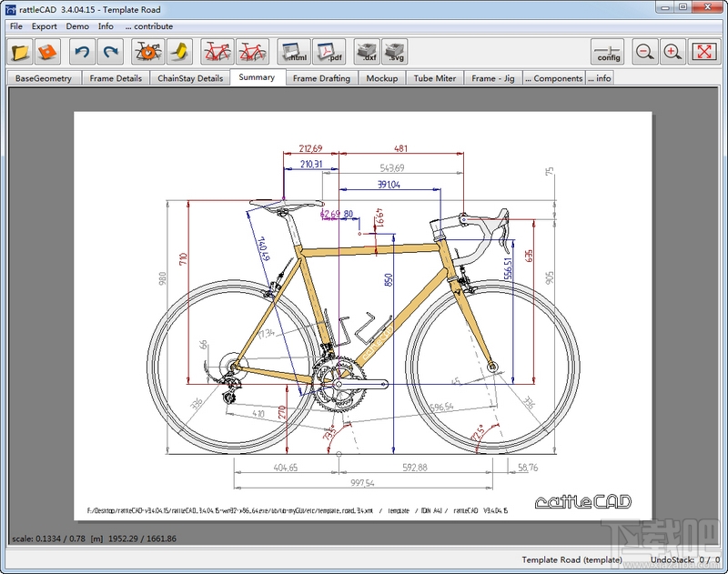This screenshot has width=728, height=574.
Task: Click the 481 red top dimension
Action: 400,148
